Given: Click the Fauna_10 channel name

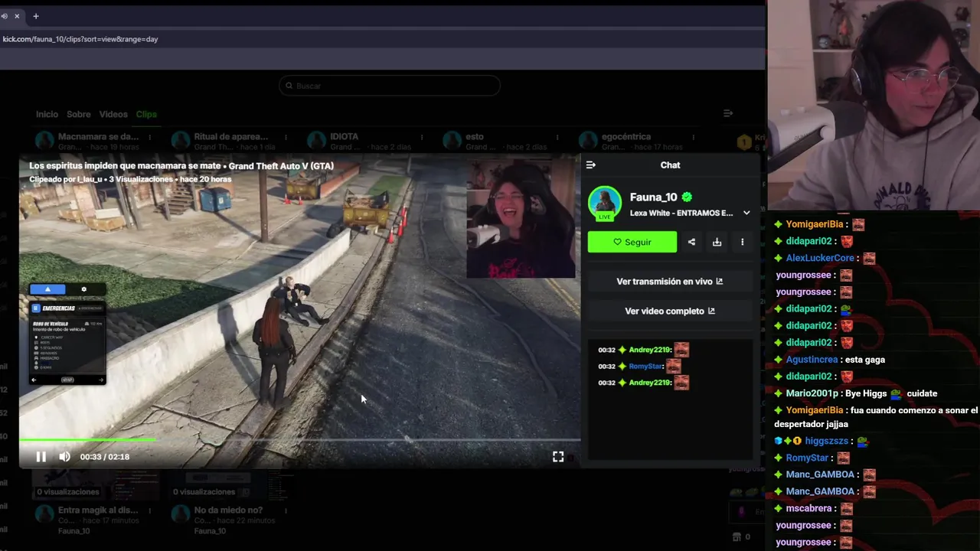Looking at the screenshot, I should coord(654,197).
